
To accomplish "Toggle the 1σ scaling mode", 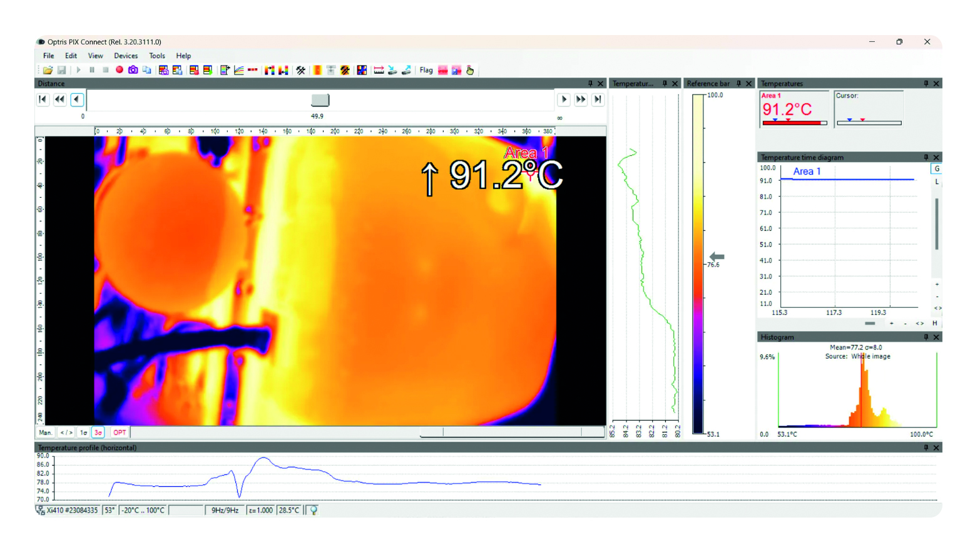I will [x=83, y=432].
